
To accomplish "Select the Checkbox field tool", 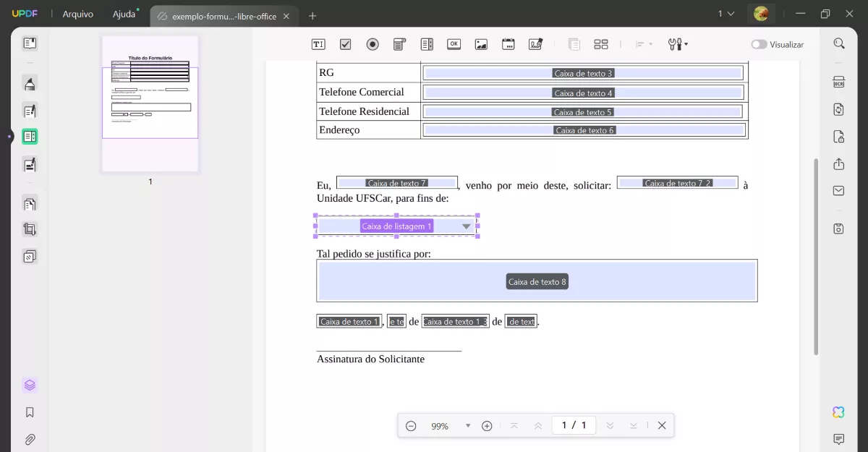I will point(345,43).
